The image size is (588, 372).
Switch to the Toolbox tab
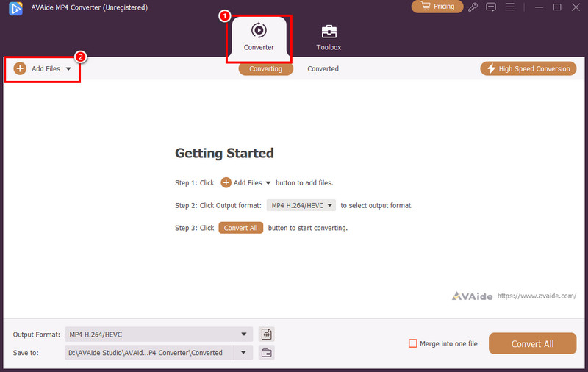(329, 37)
